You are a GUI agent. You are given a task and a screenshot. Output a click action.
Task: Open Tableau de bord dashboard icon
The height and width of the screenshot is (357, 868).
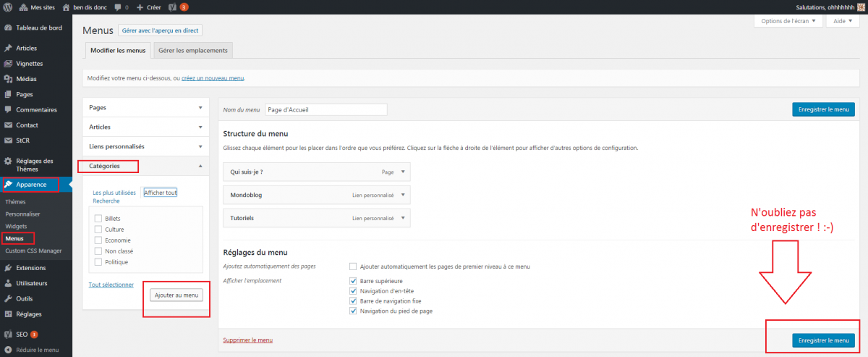click(8, 28)
